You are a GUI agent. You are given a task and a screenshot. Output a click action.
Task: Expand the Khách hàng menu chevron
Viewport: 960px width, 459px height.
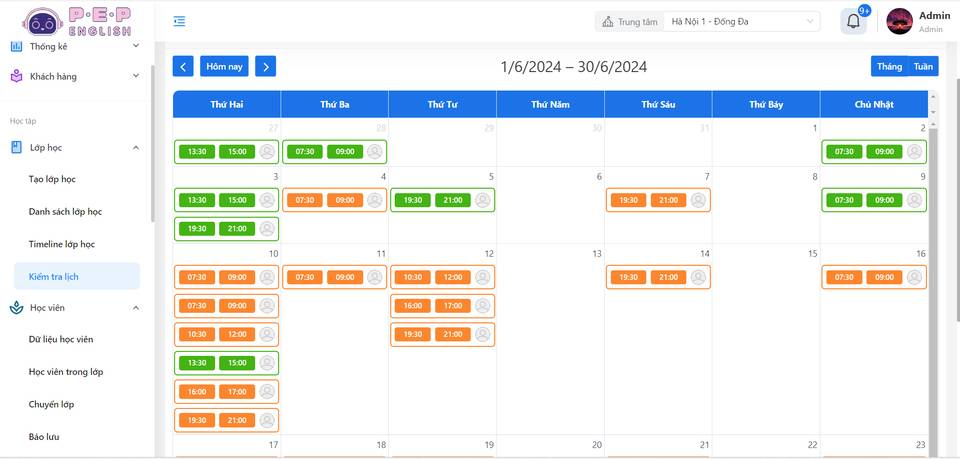[136, 76]
